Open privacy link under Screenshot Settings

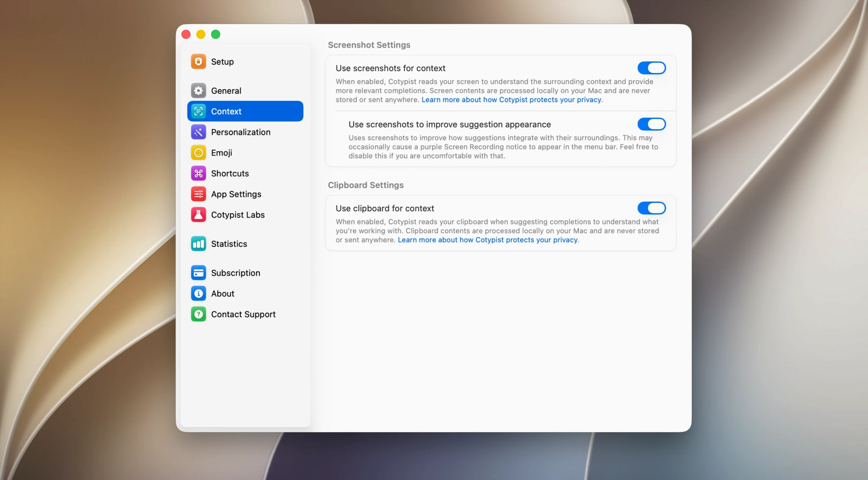(511, 99)
